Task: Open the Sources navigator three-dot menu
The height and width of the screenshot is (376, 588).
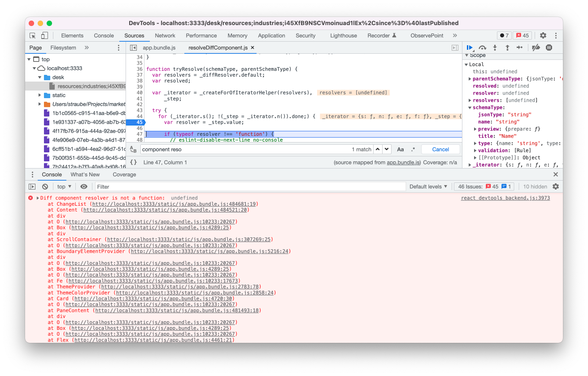Action: [119, 48]
